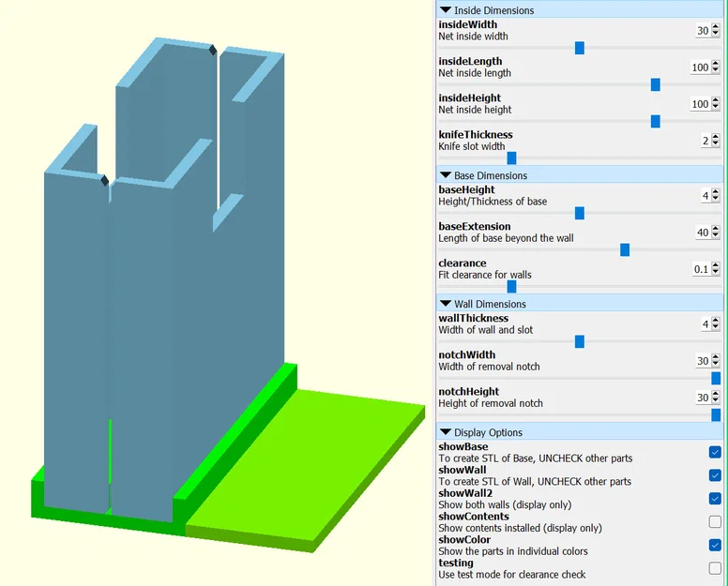Click the insideWidth value field
Screen dimensions: 728x586
[x=703, y=31]
